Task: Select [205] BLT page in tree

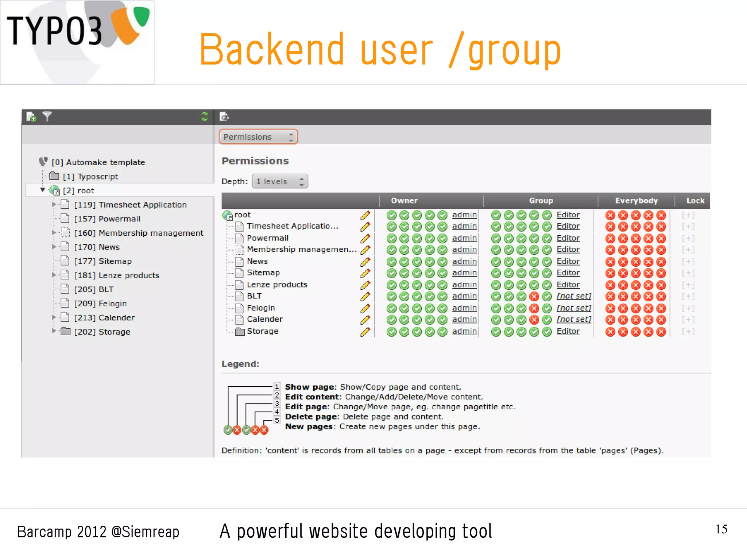Action: 94,289
